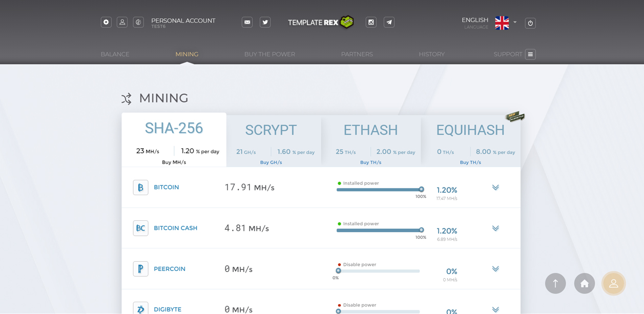Open the hamburger menu beside Support
The height and width of the screenshot is (314, 644).
pyautogui.click(x=530, y=54)
